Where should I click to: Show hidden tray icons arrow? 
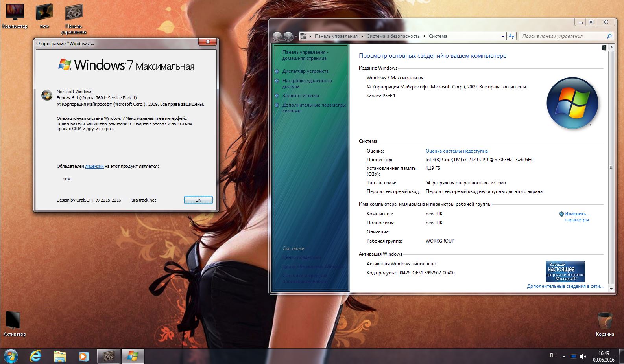click(x=564, y=357)
